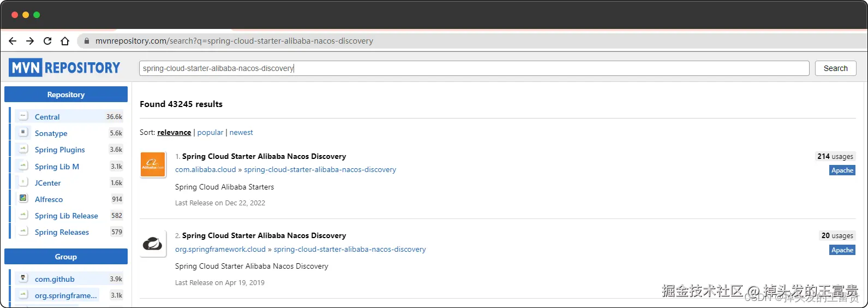Click 'Last Release on Apr 19, 2019' text

point(220,282)
